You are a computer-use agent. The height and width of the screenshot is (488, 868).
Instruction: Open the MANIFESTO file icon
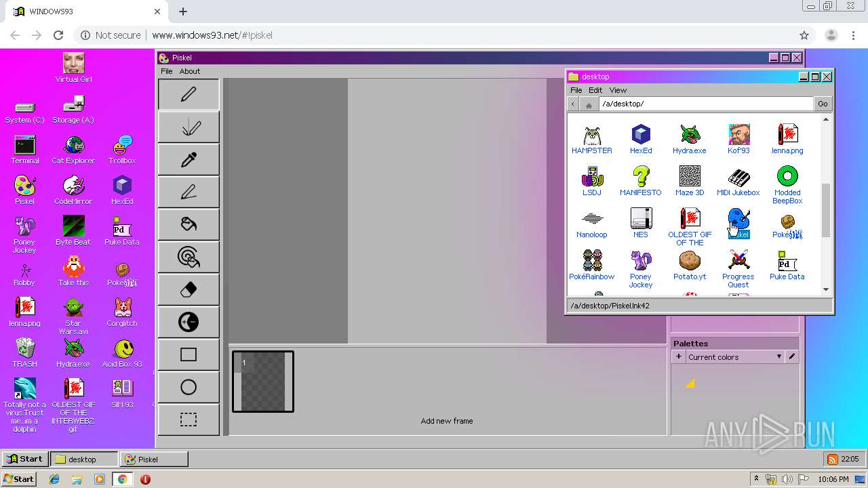click(641, 182)
